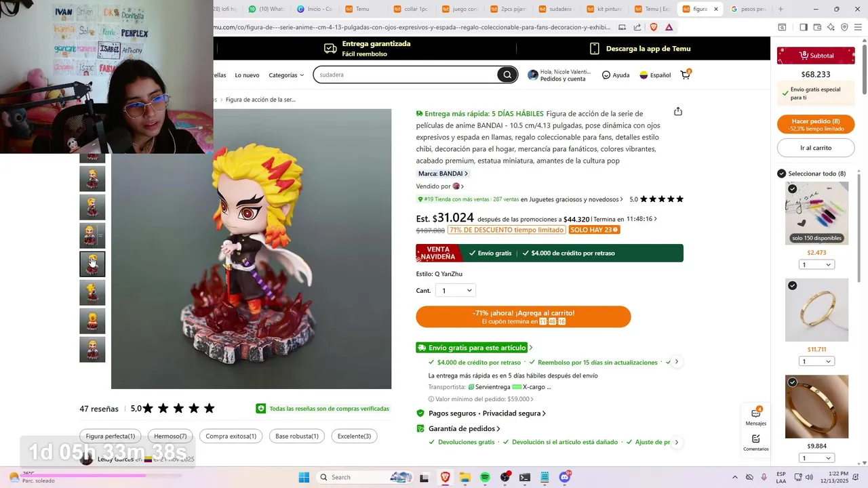Switch to the 'pesos per' Google tab
This screenshot has width=868, height=488.
click(x=747, y=9)
